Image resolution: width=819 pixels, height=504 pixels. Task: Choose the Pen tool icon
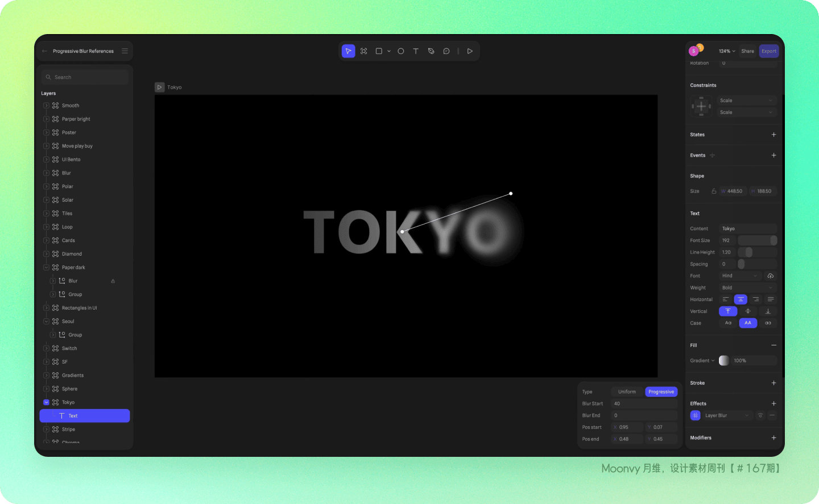431,51
